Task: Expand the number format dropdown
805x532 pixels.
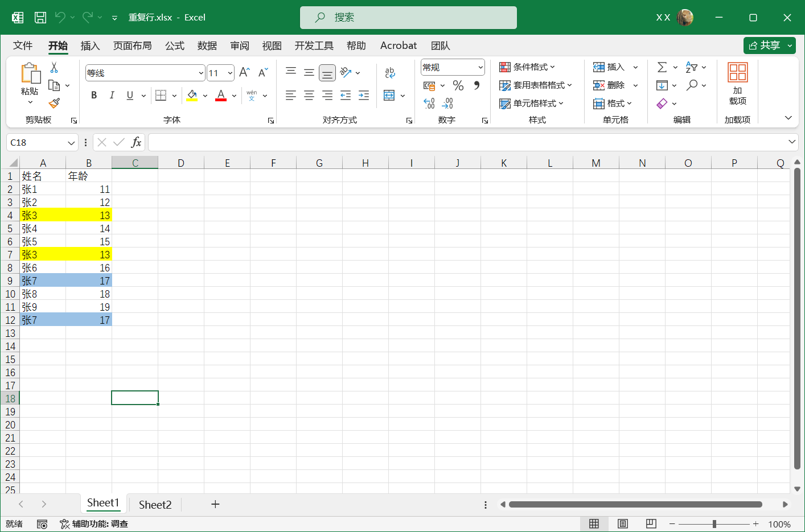Action: pyautogui.click(x=480, y=67)
